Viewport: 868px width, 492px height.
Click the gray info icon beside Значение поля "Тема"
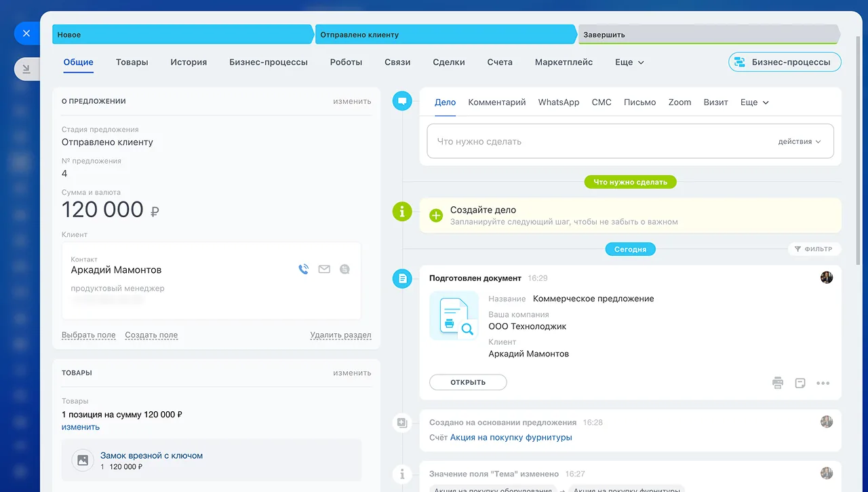click(403, 474)
